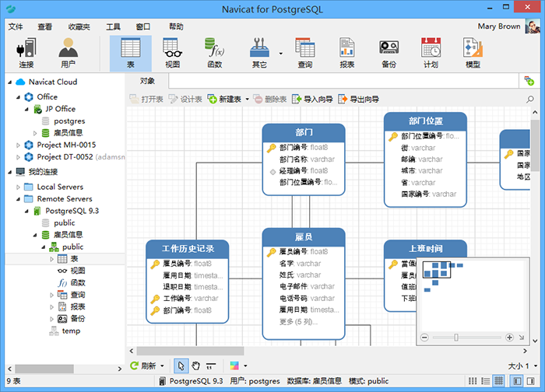Select the 部门 table header in diagram
The image size is (545, 392).
[x=304, y=133]
